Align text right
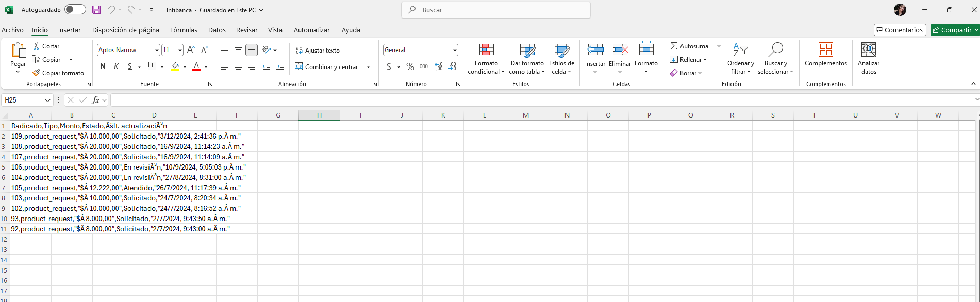This screenshot has width=980, height=302. [x=252, y=66]
